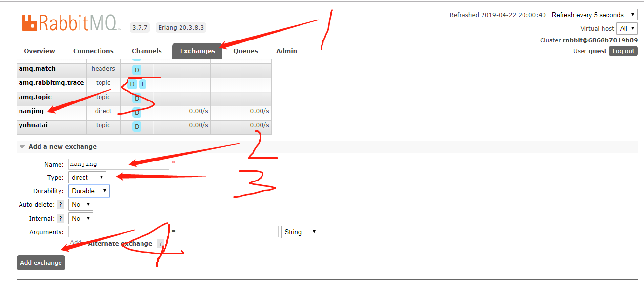Click the I badge in amq.rabbitmq.trace row
644x282 pixels.
[142, 84]
